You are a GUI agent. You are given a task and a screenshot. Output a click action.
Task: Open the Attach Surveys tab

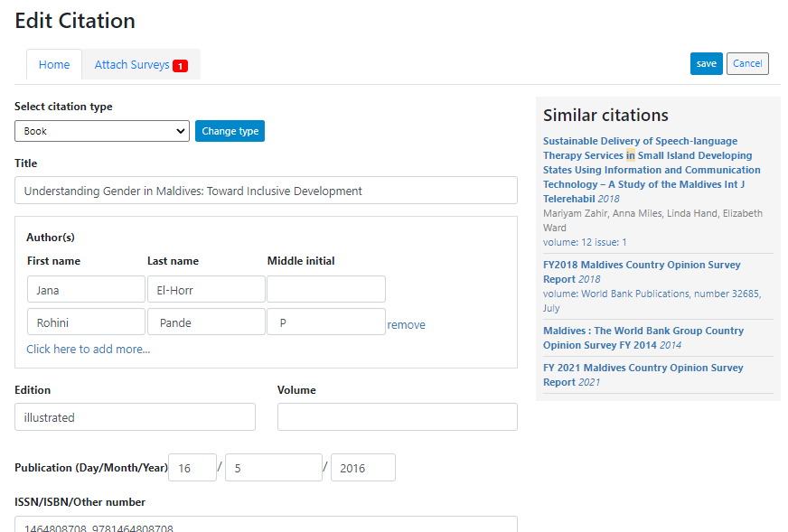click(x=141, y=65)
